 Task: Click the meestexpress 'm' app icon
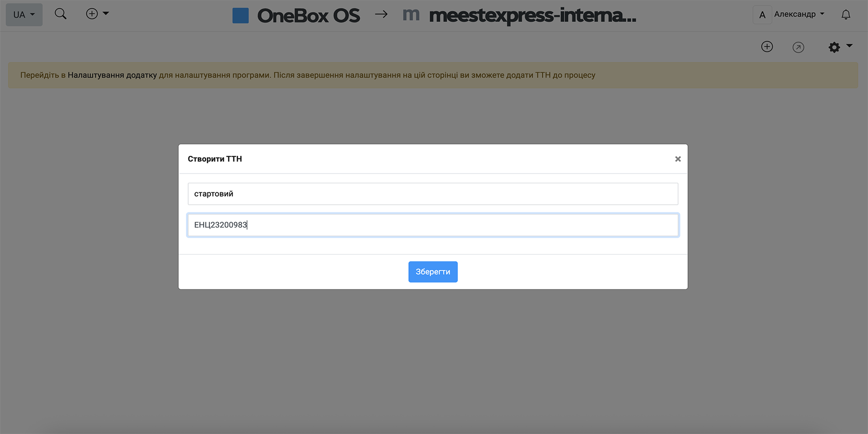click(411, 15)
